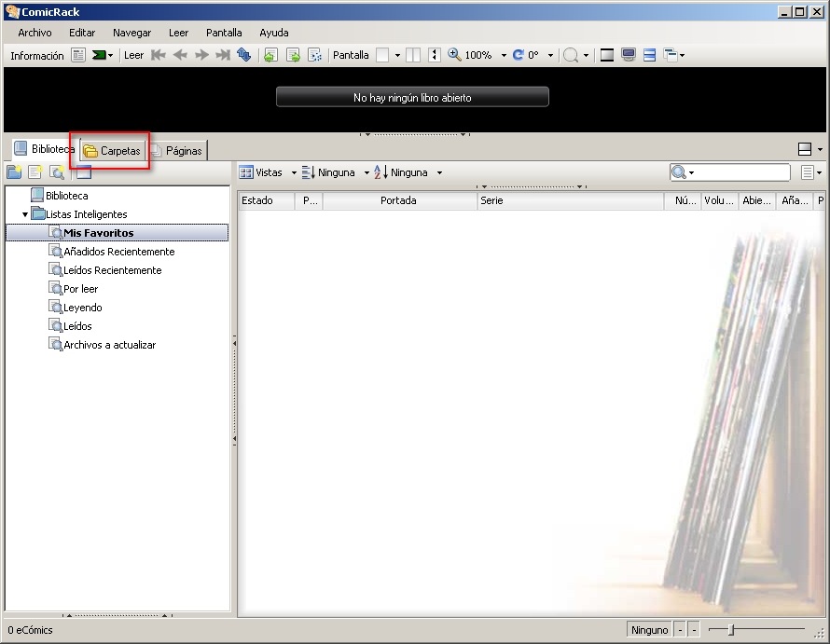Click the rotate page icon beside 0°
Viewport: 830px width, 644px height.
click(519, 55)
